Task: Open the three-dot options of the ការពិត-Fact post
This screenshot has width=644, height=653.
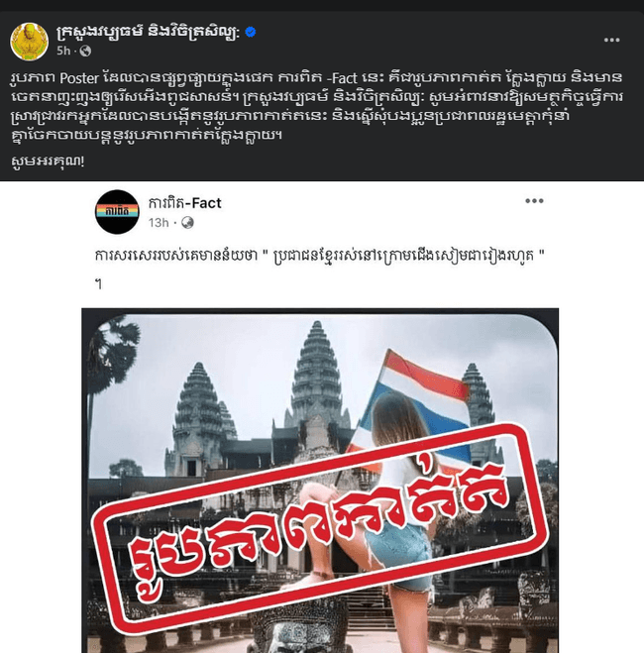Action: click(x=534, y=201)
